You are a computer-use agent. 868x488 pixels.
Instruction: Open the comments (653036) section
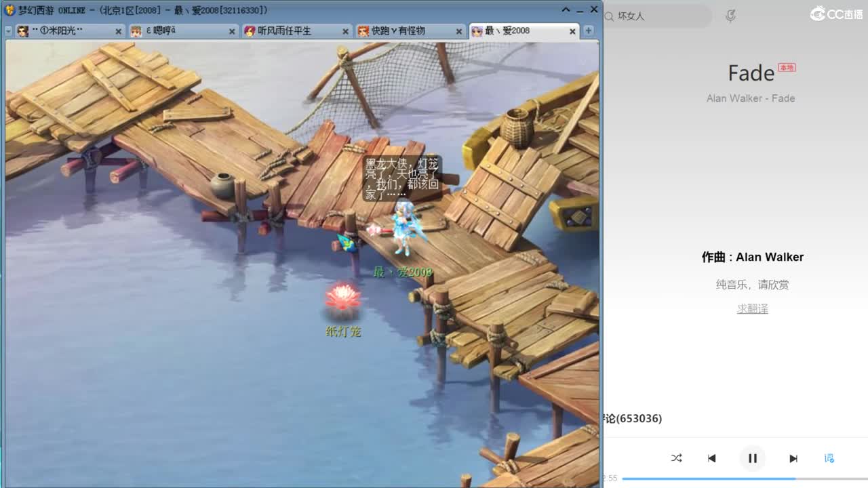pyautogui.click(x=632, y=419)
